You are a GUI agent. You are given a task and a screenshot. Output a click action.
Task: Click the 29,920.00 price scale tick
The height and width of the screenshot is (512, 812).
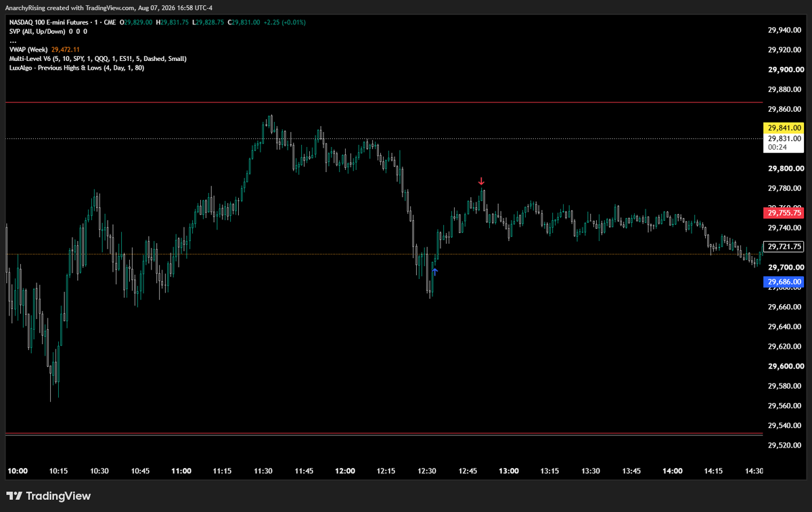(x=786, y=50)
